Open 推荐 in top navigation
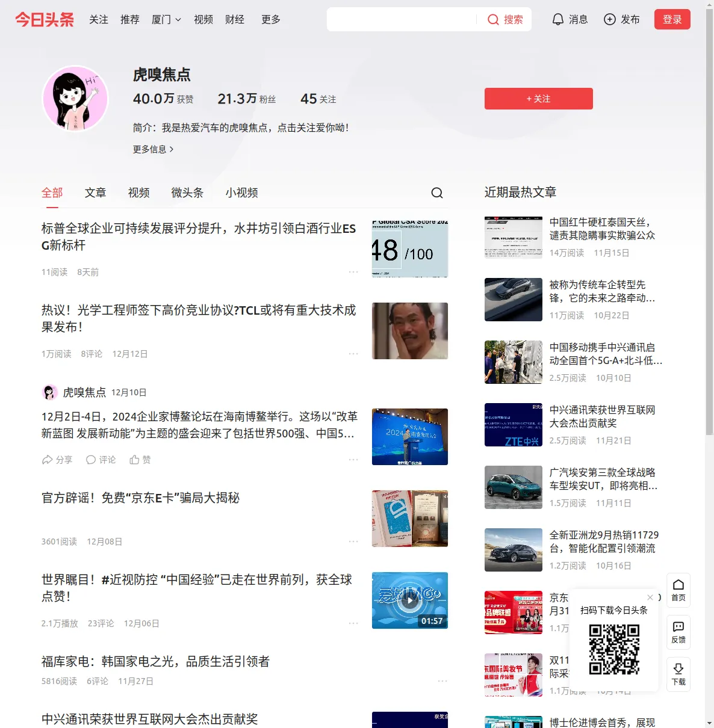The height and width of the screenshot is (728, 714). 130,19
